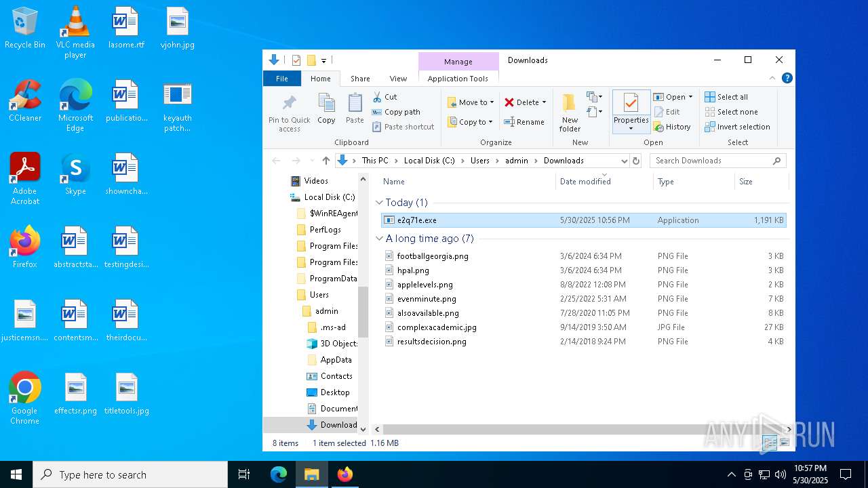Click the Adobe Acrobat desktop icon

(x=25, y=179)
